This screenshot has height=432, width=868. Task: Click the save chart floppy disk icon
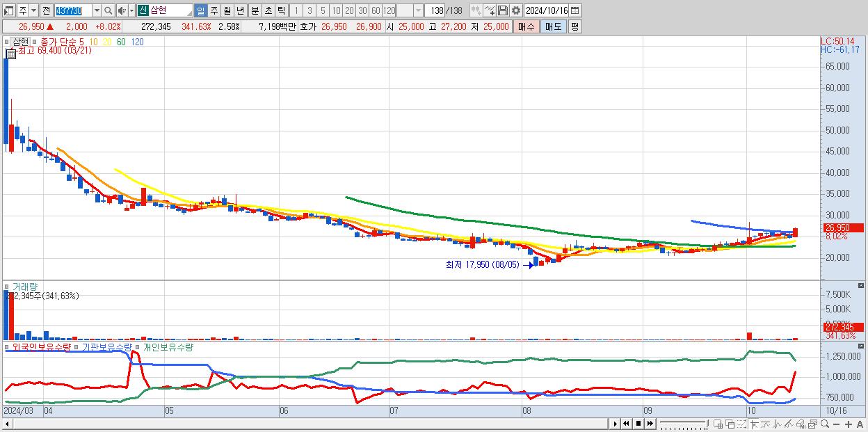point(502,10)
